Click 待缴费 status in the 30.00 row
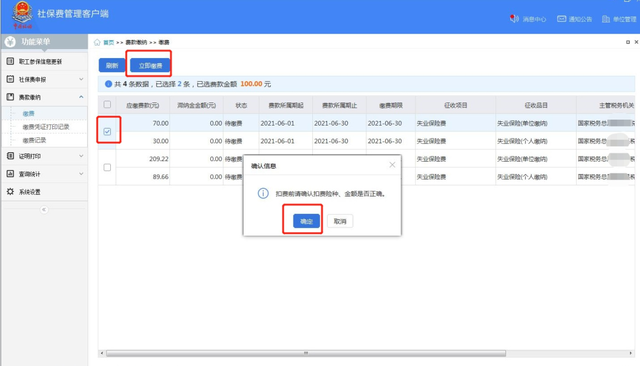Viewport: 640px width, 366px height. click(233, 141)
